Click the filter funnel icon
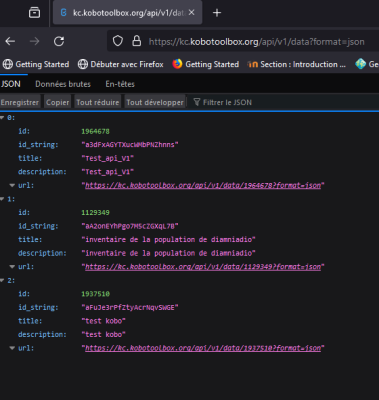 coord(197,102)
